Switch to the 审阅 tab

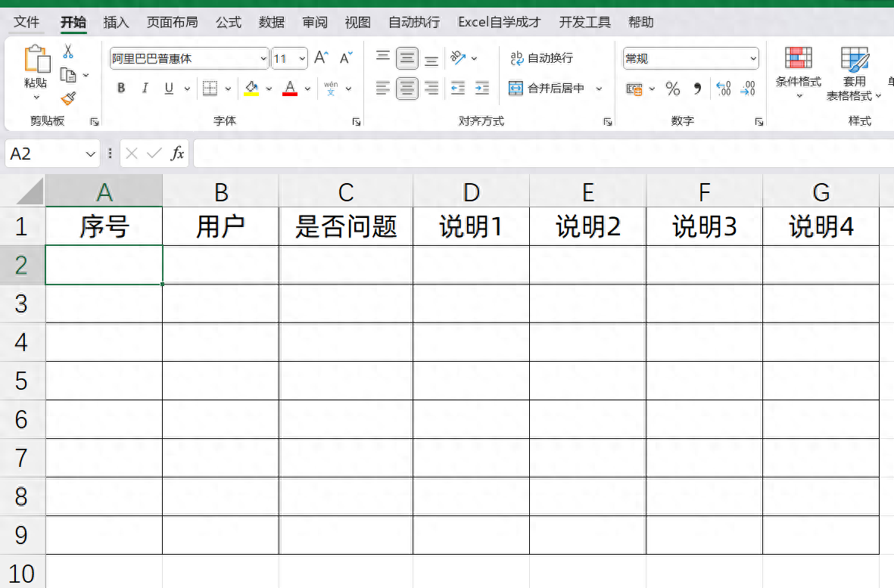click(x=315, y=22)
